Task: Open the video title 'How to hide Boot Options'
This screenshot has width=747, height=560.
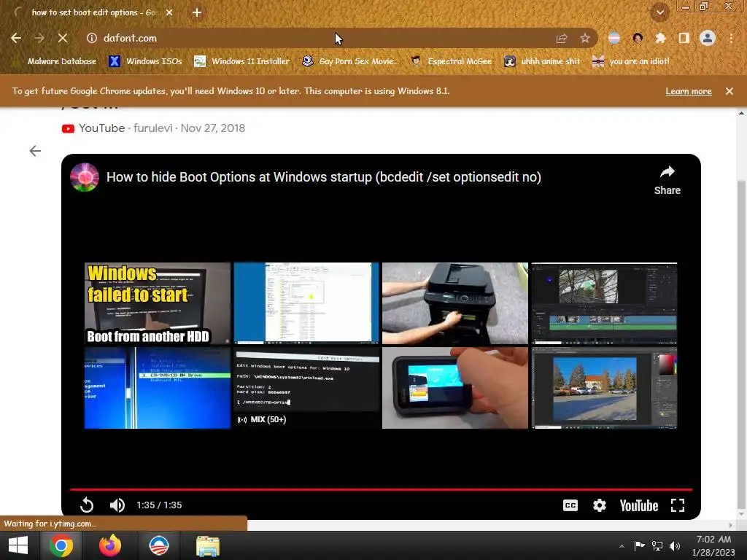Action: (x=323, y=177)
